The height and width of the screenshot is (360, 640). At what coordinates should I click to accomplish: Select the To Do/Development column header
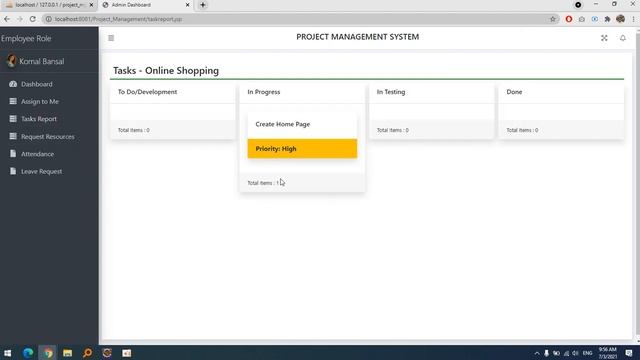147,92
